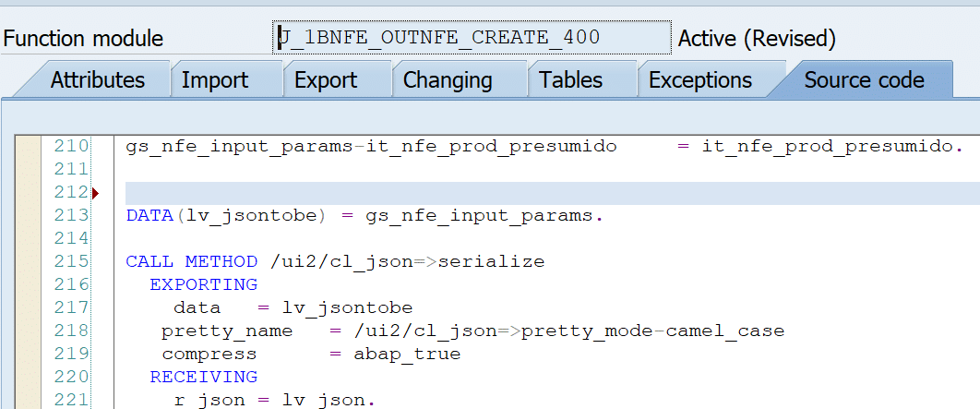Screen dimensions: 980x409
Task: Open the Tables tab
Action: click(570, 80)
